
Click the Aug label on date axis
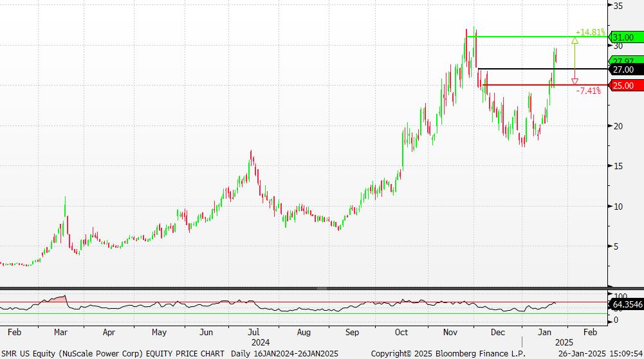pyautogui.click(x=304, y=333)
